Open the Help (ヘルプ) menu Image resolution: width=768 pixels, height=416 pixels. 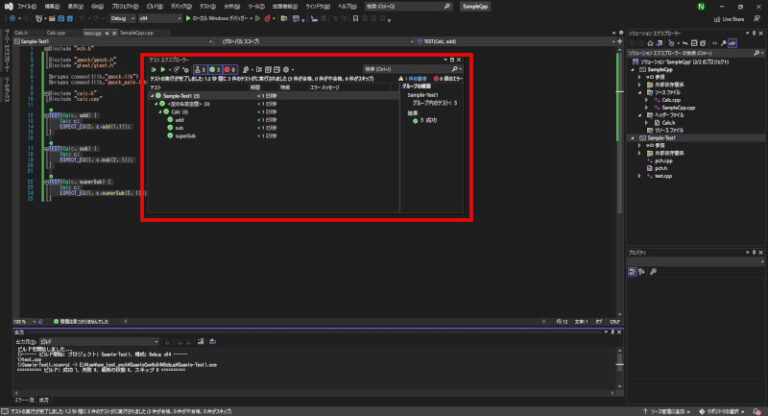(347, 6)
